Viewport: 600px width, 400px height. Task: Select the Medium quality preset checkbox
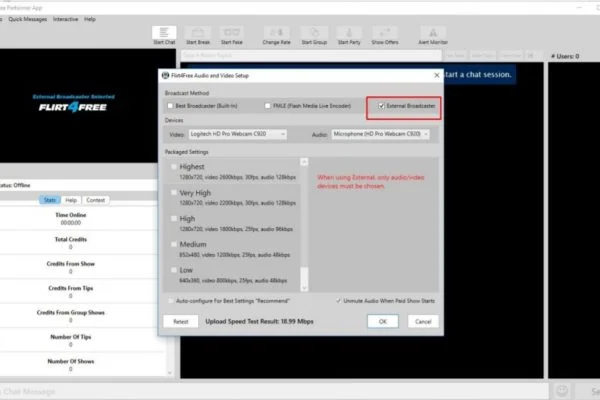click(x=174, y=244)
